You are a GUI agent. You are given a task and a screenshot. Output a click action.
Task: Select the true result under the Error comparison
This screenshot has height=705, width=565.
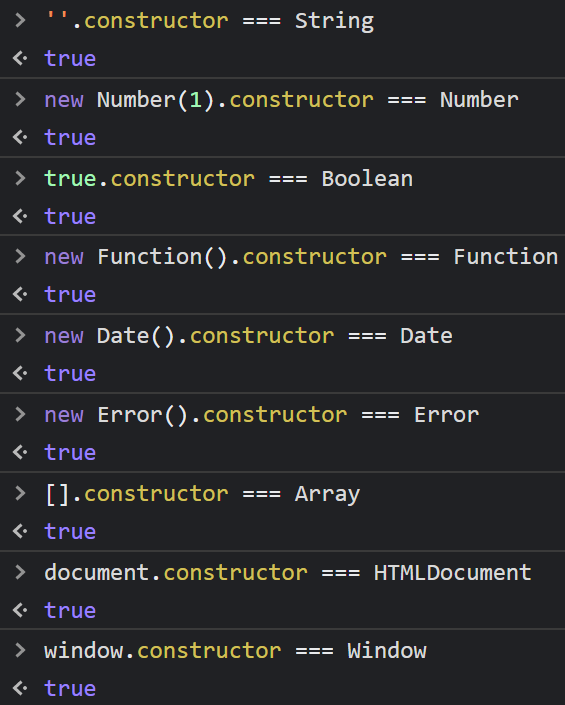click(70, 453)
